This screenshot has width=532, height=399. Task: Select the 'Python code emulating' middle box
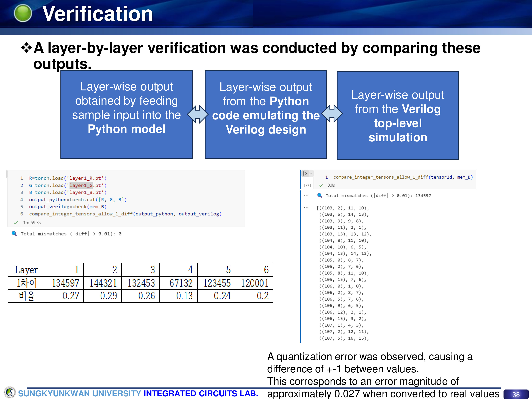coord(266,115)
